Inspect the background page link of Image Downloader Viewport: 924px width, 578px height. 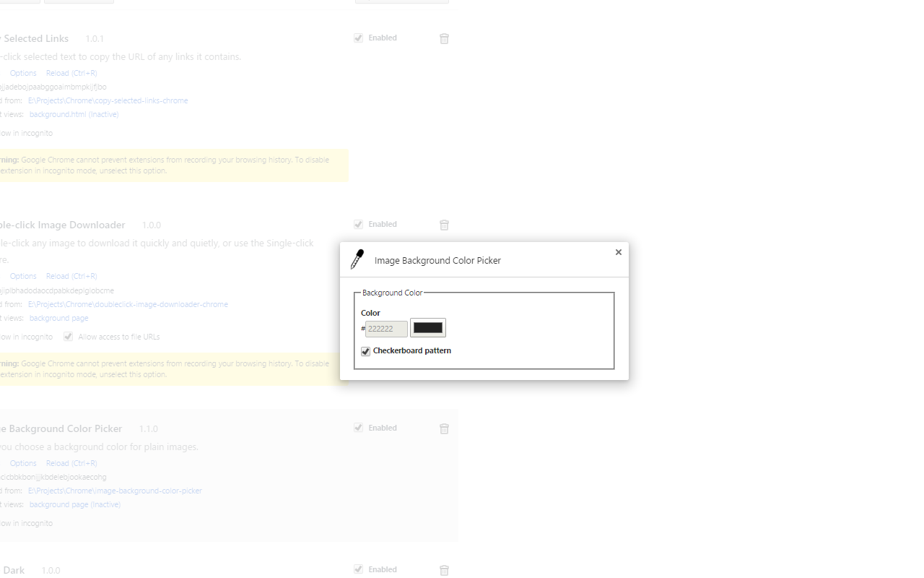click(59, 318)
